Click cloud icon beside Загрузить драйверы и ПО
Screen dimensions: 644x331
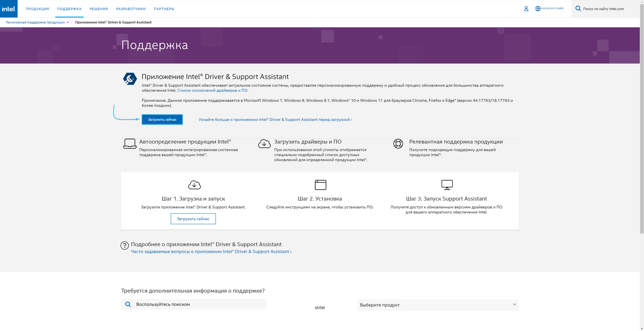coord(264,144)
